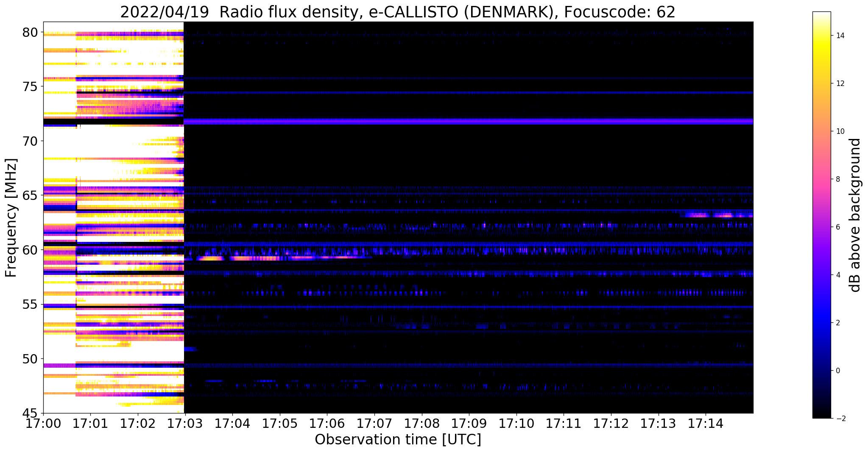
Task: Click the colorbar tick label 8
Action: (838, 179)
